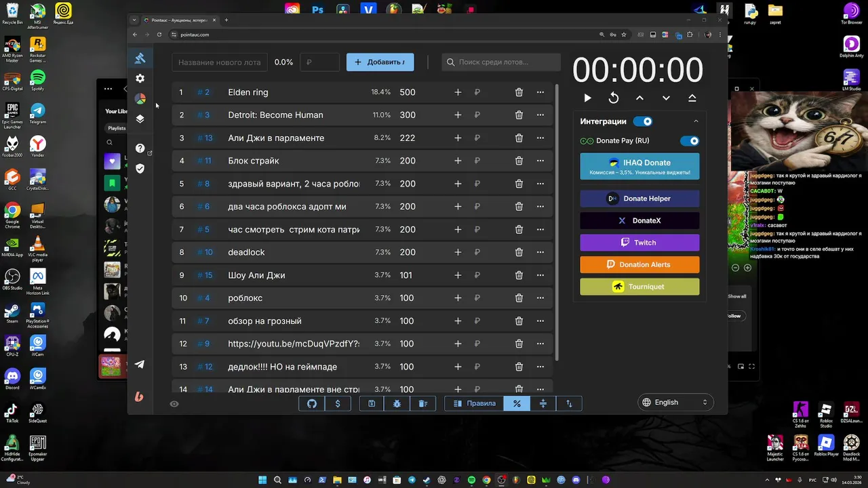Connect the Donate Helper integration

tap(639, 199)
